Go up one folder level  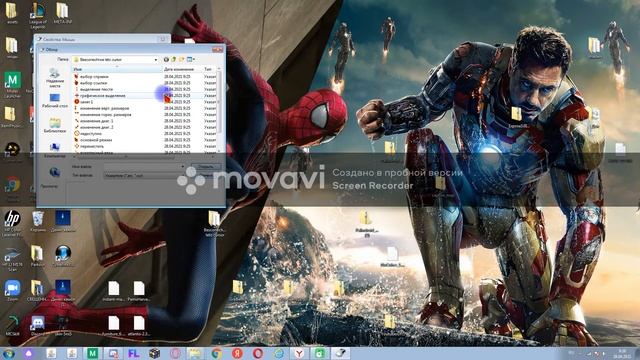[173, 60]
